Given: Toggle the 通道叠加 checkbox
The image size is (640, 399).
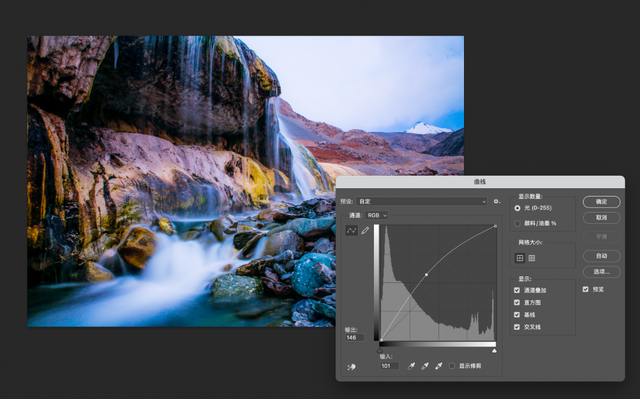Looking at the screenshot, I should (517, 290).
